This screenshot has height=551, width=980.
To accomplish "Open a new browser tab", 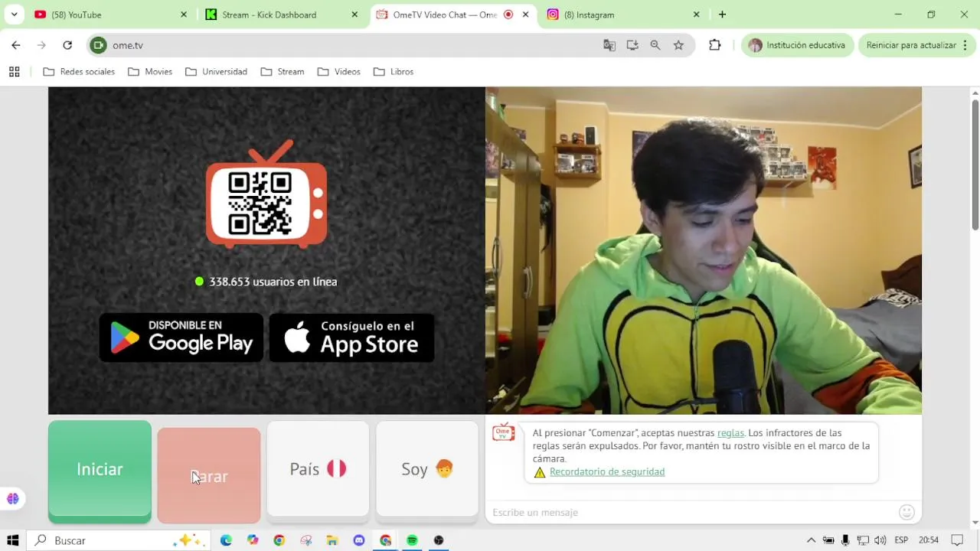I will pos(722,15).
